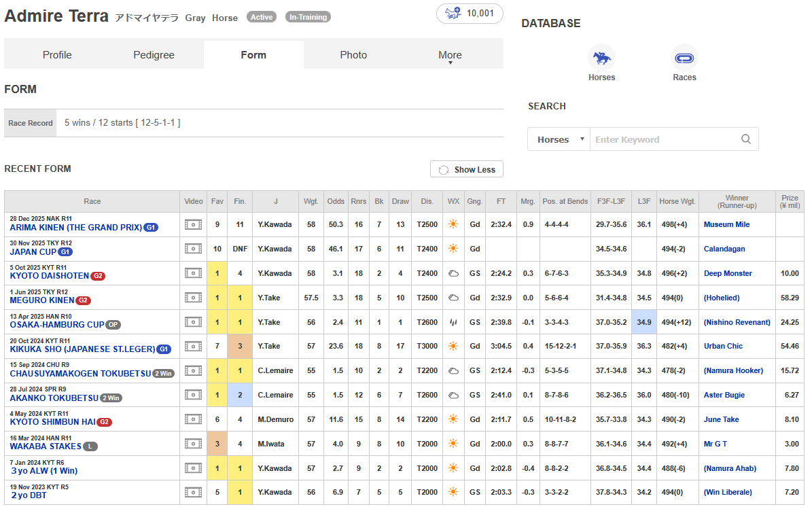Click sunny weather icon in Arima Kinen row
Image resolution: width=812 pixels, height=509 pixels.
(453, 224)
